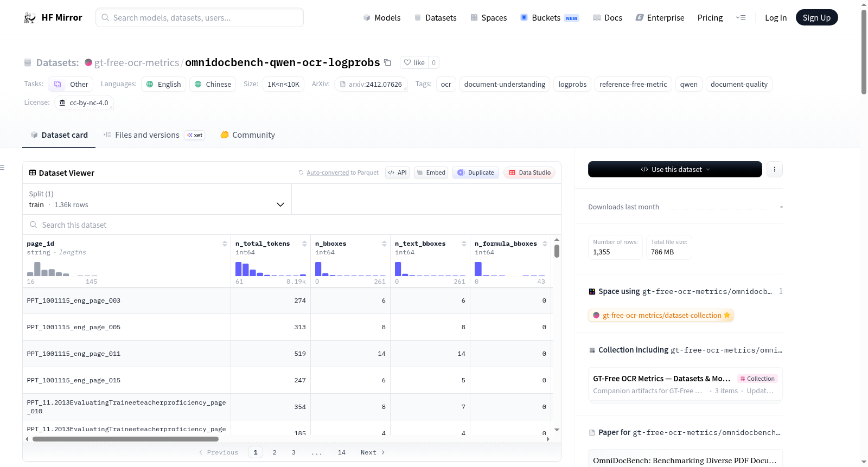Navigate to Spaces
868x467 pixels.
click(x=489, y=17)
